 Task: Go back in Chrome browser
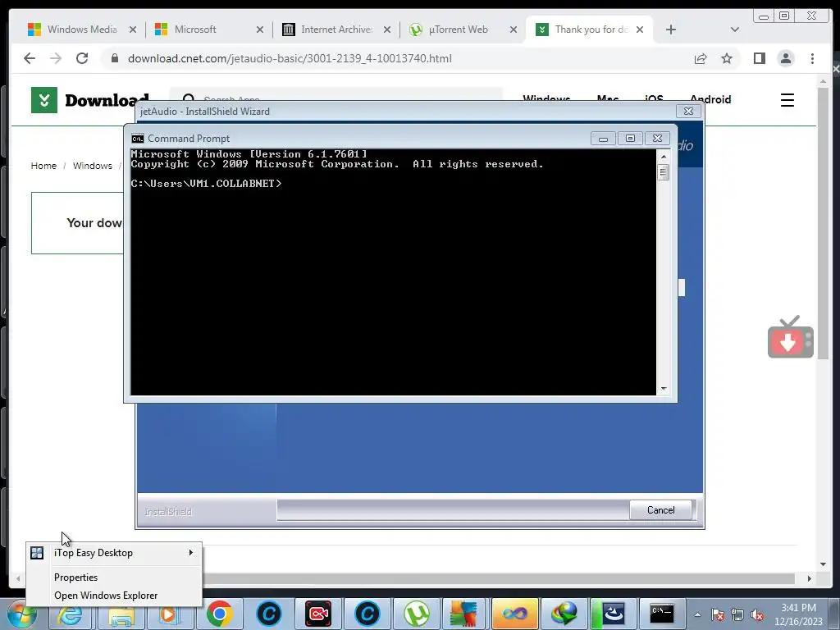30,58
